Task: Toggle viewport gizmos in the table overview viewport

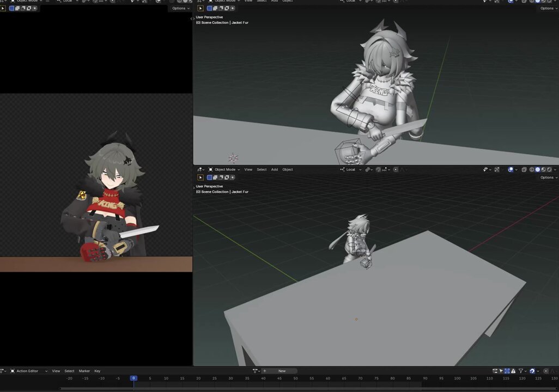Action: (x=497, y=170)
